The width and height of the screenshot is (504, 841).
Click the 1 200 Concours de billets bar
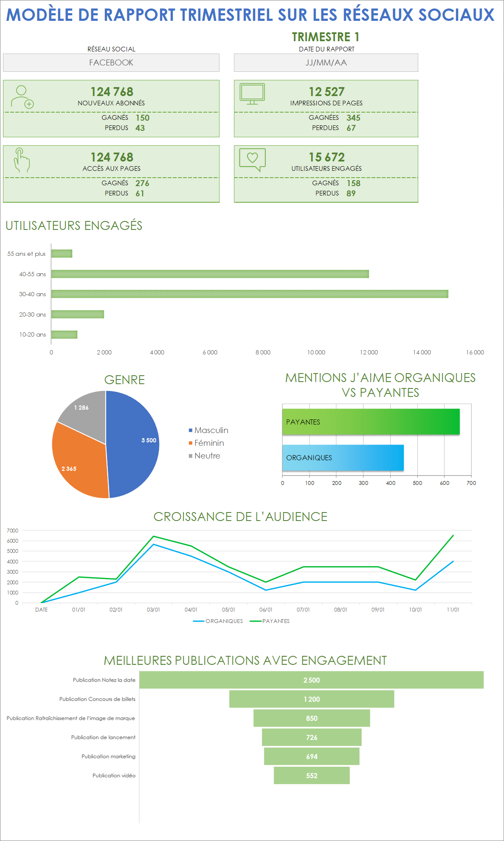pyautogui.click(x=311, y=699)
